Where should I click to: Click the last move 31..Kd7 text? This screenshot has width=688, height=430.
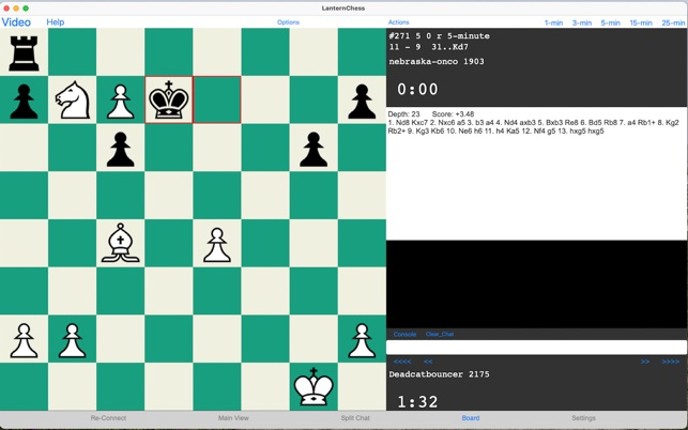point(450,47)
